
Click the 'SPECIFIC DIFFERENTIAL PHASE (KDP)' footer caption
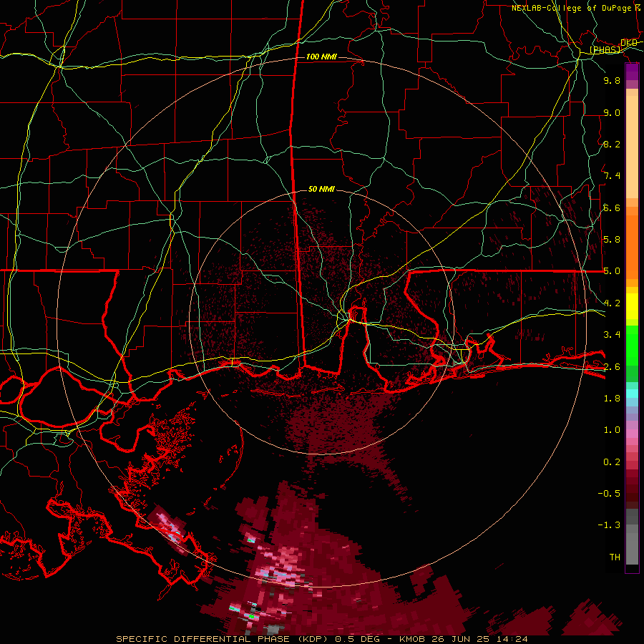tap(224, 639)
